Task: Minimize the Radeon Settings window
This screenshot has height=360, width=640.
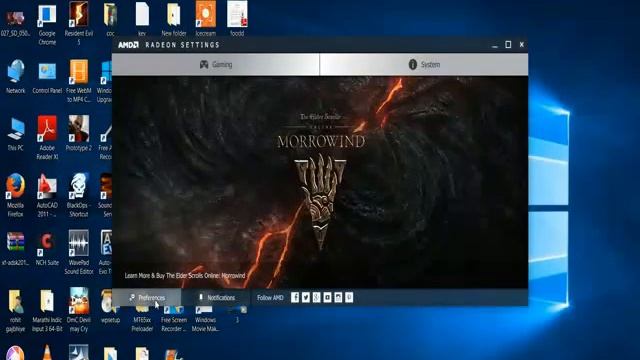Action: [495, 45]
